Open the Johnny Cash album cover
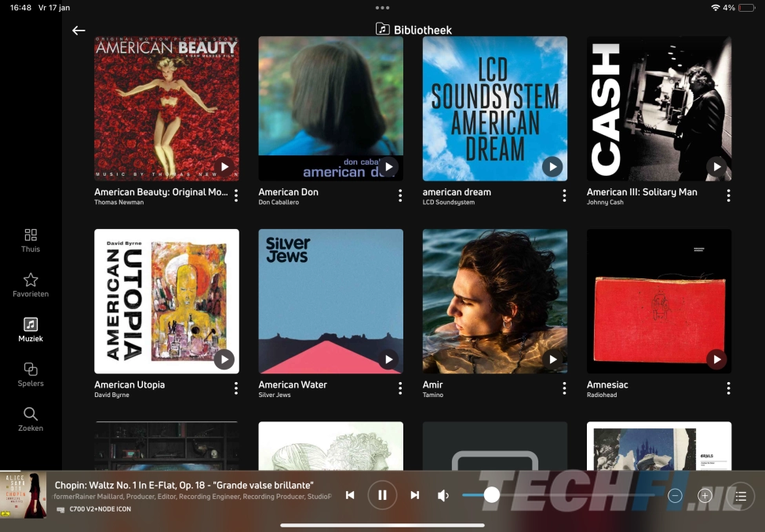This screenshot has width=765, height=532. pyautogui.click(x=659, y=108)
